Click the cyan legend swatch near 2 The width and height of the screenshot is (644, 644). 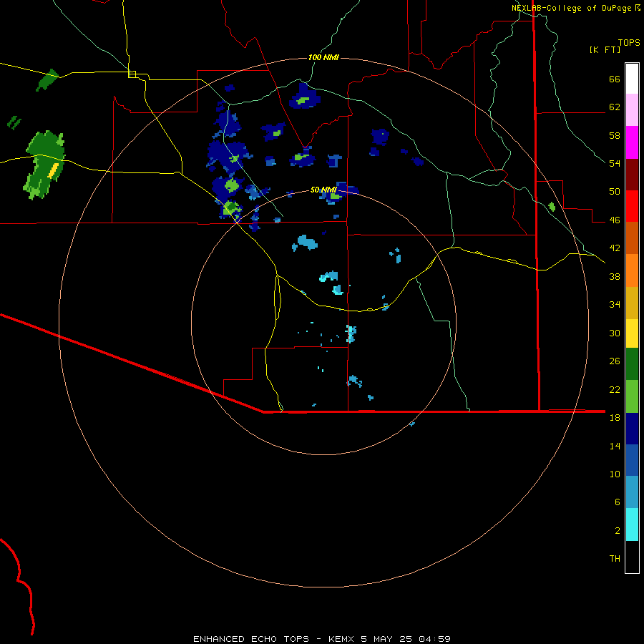[632, 525]
